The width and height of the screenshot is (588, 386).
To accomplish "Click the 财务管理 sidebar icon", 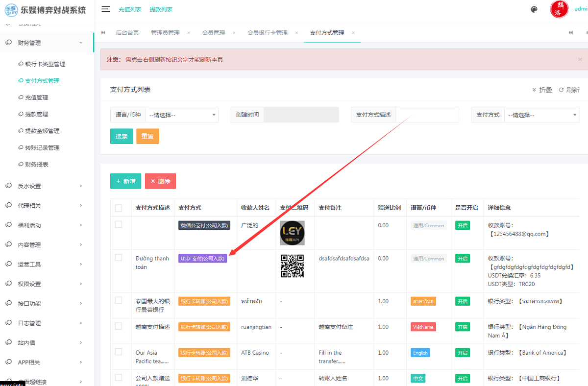I will tap(9, 42).
